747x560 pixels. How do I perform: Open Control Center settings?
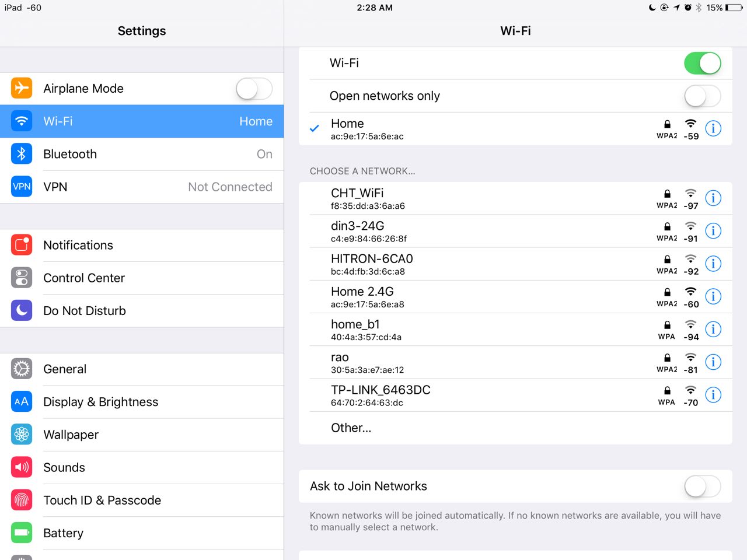[142, 278]
